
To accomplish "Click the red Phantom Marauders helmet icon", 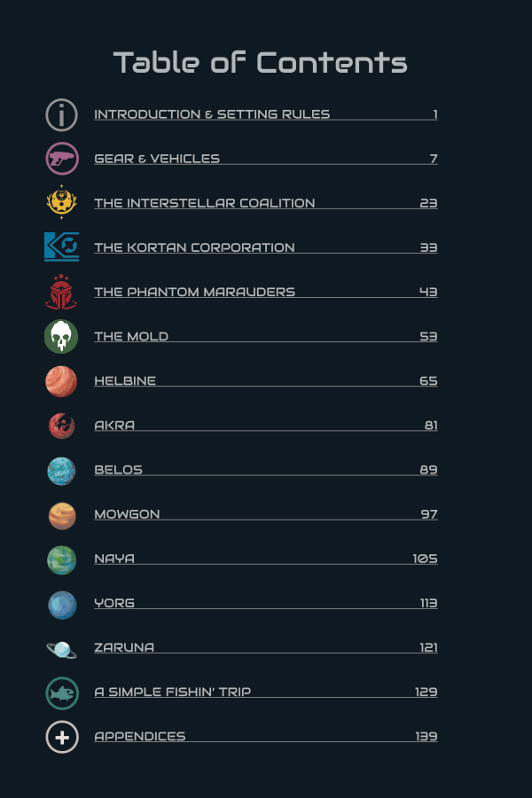I will [62, 292].
